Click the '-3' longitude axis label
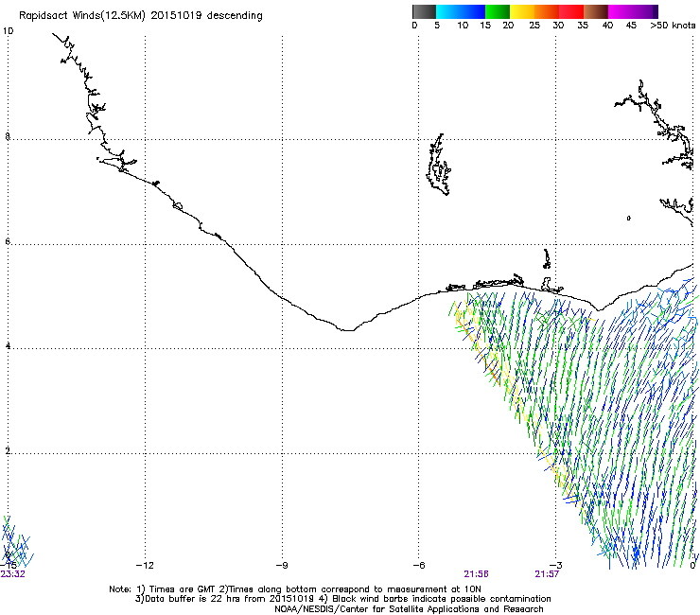 coord(556,566)
